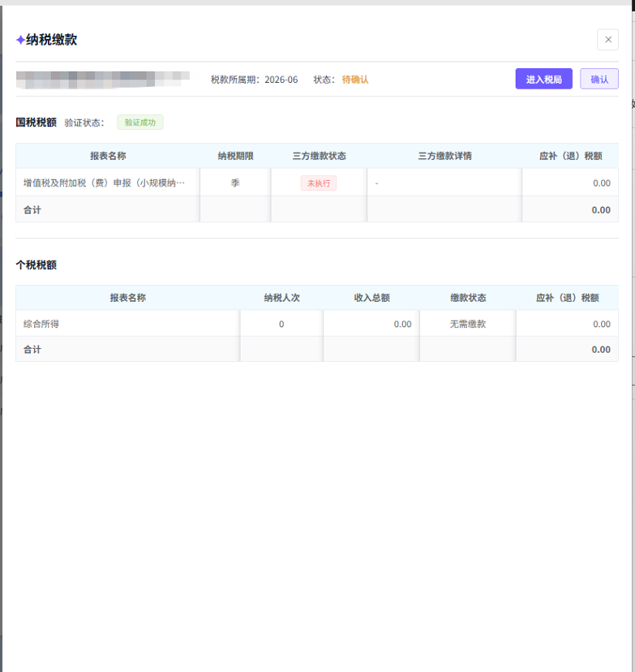Click the 季 tax period cell

235,183
